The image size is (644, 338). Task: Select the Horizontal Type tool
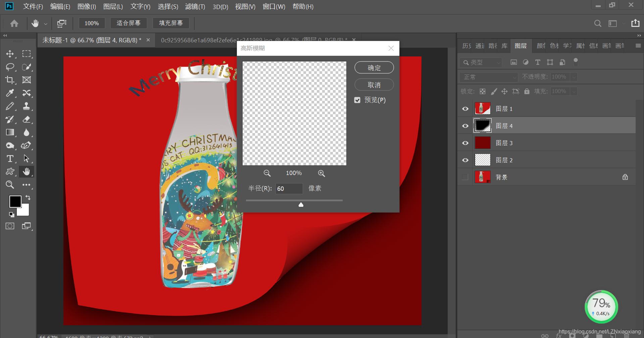10,159
